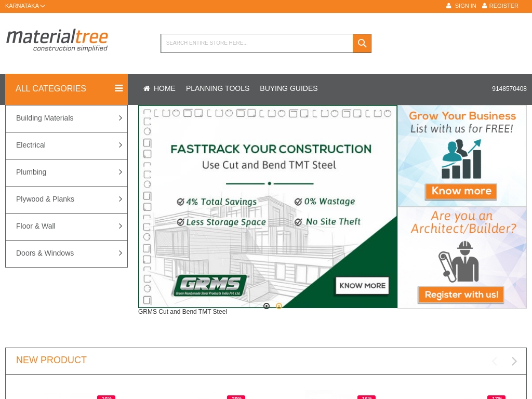The height and width of the screenshot is (399, 532).
Task: Open the PLANNING TOOLS menu
Action: click(218, 88)
